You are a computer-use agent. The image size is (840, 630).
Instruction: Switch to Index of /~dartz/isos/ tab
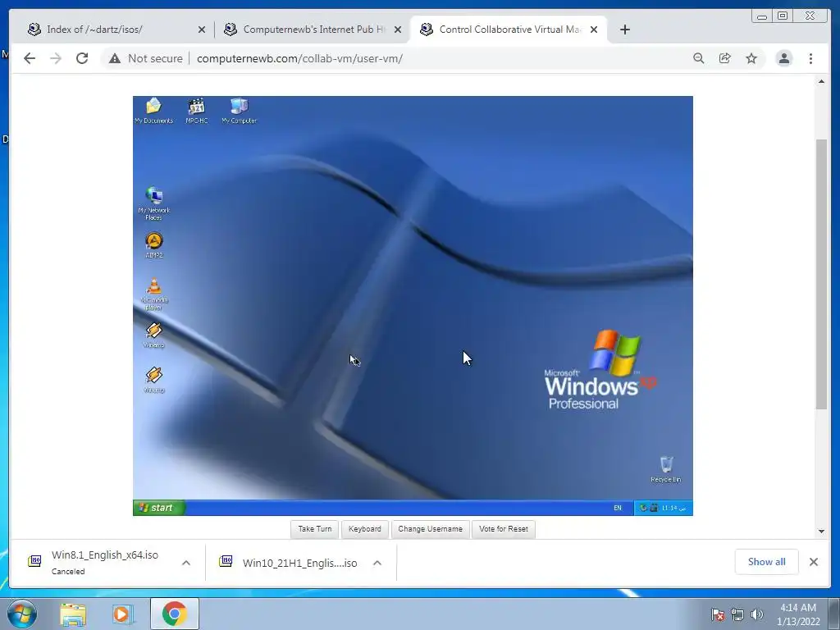(116, 30)
